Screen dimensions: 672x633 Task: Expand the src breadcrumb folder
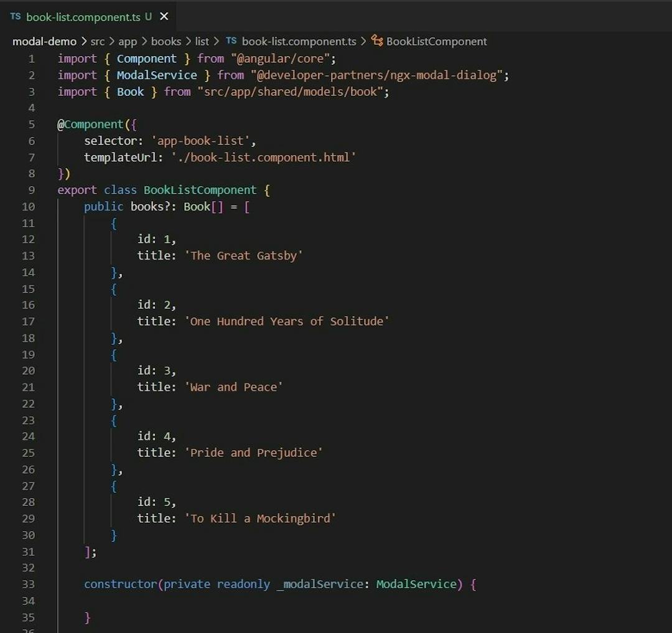pos(98,42)
